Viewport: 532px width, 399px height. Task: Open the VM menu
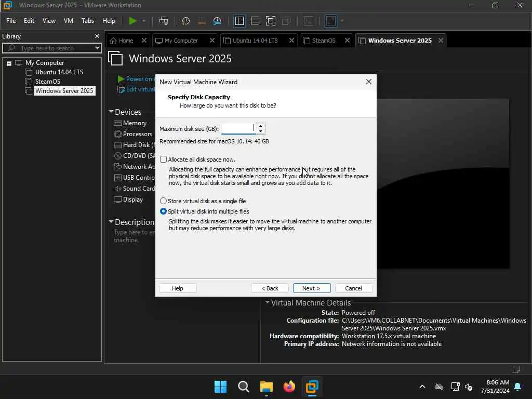click(x=69, y=21)
